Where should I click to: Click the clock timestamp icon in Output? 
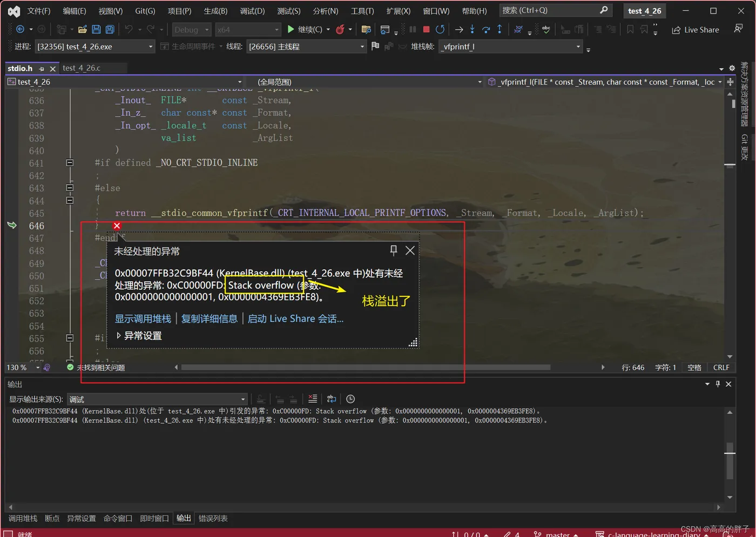(350, 399)
